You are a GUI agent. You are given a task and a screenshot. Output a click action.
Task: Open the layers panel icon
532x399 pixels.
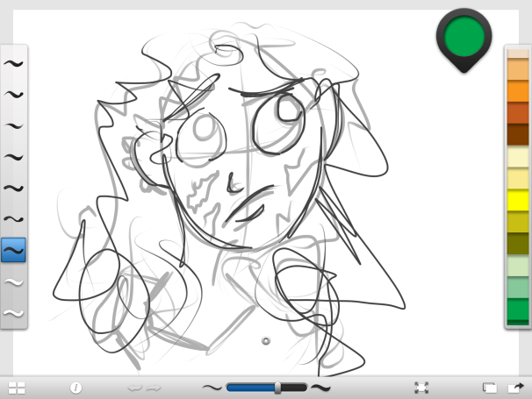tap(490, 388)
